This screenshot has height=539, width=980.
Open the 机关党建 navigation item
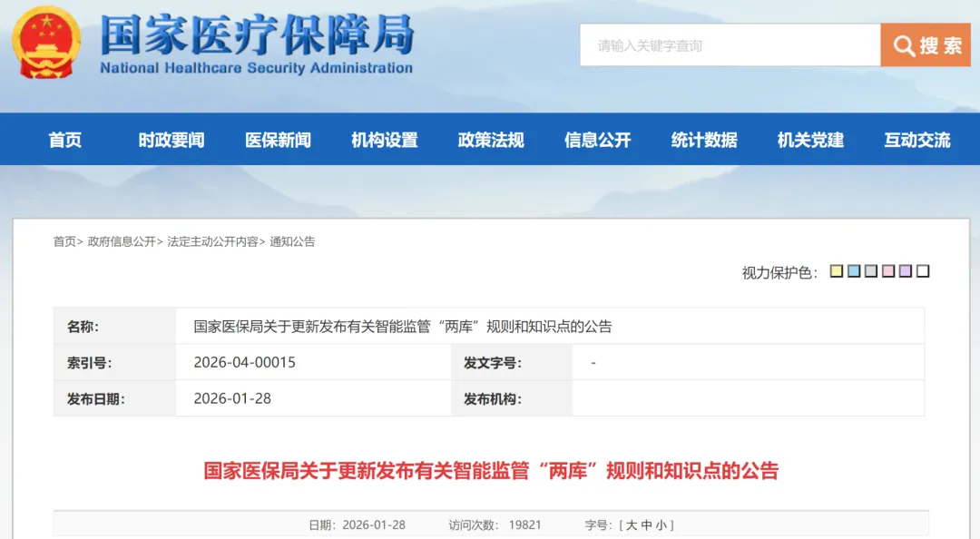(810, 140)
